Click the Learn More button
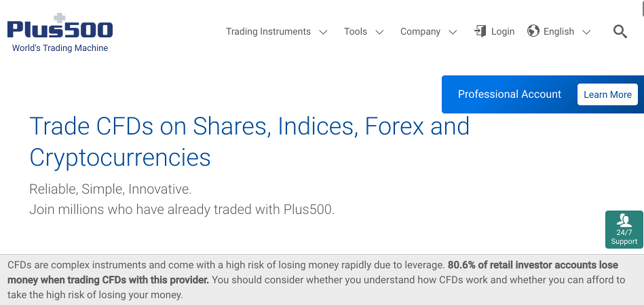 (x=607, y=94)
